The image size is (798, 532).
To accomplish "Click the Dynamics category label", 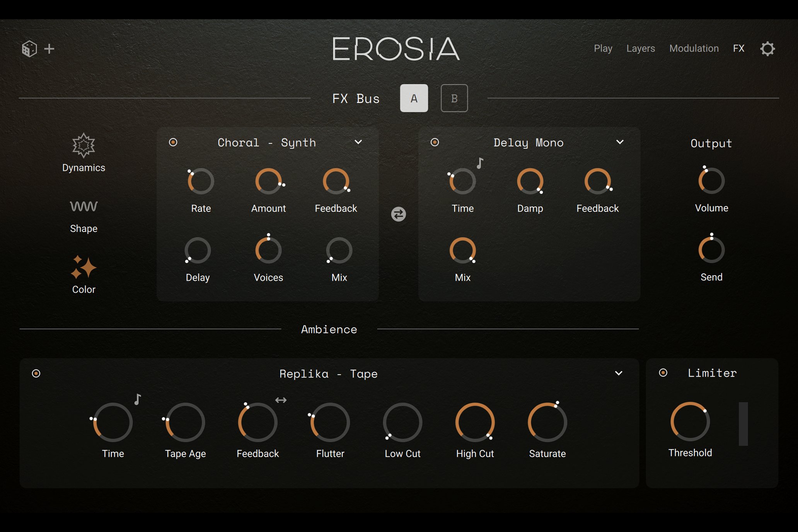I will pos(84,168).
